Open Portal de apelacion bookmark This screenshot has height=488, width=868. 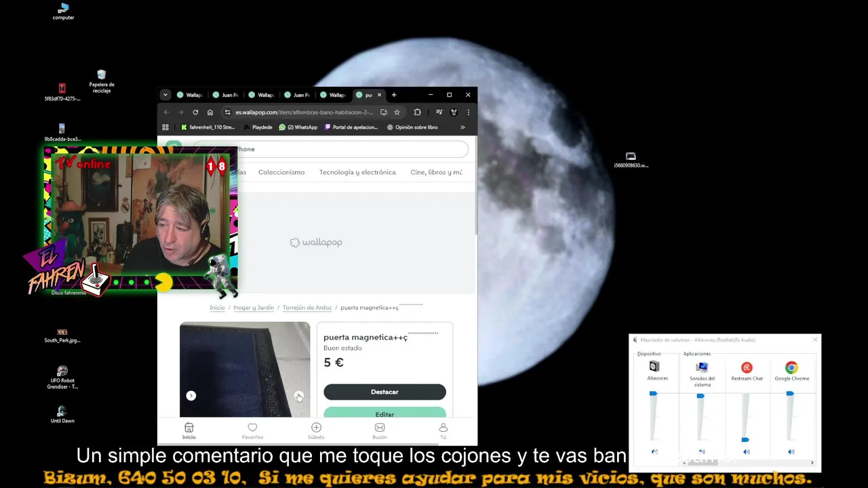click(351, 127)
